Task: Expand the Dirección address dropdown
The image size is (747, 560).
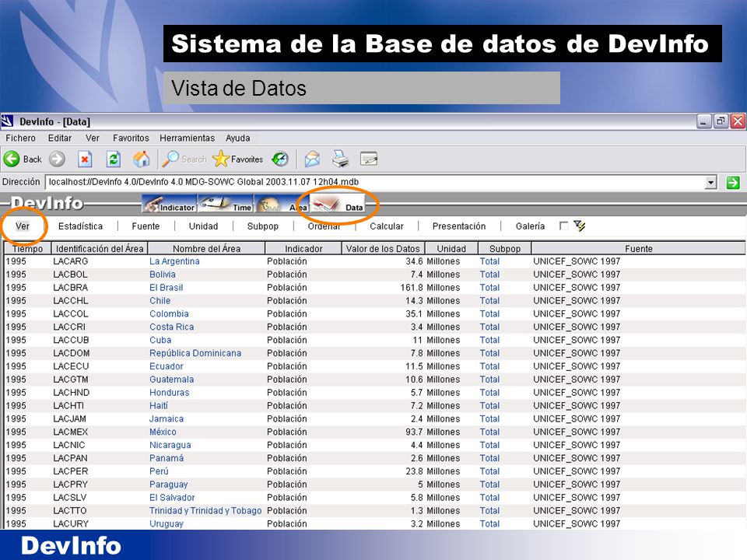Action: tap(710, 182)
